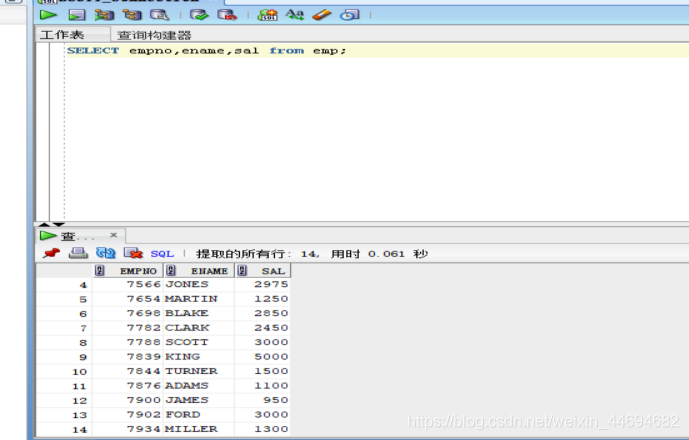
Task: Run query from the result tab green arrow
Action: 48,236
